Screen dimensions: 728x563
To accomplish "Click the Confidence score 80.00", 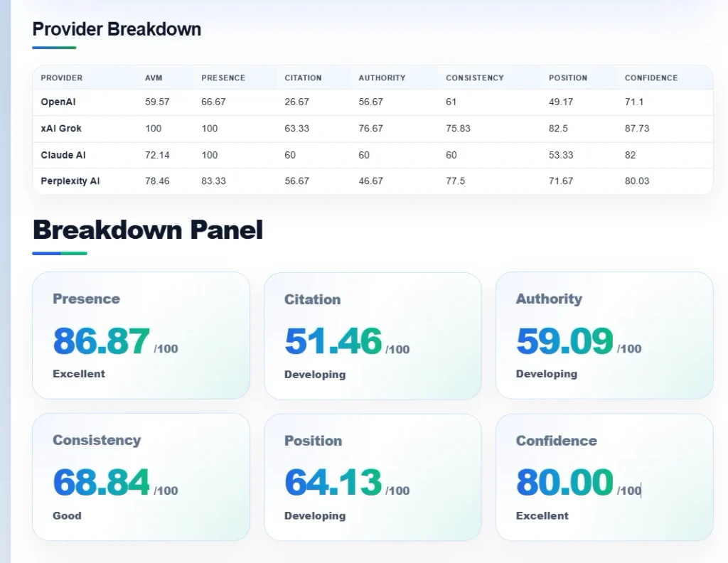I will (564, 482).
